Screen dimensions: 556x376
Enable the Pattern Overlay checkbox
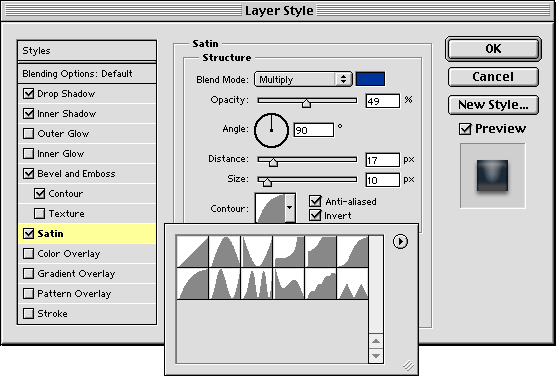coord(28,294)
